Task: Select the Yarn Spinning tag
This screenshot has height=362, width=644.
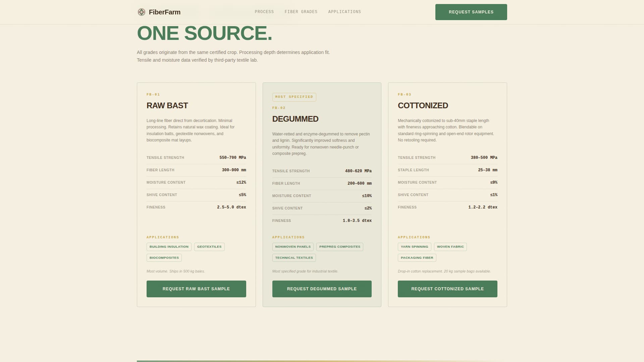Action: (x=414, y=247)
